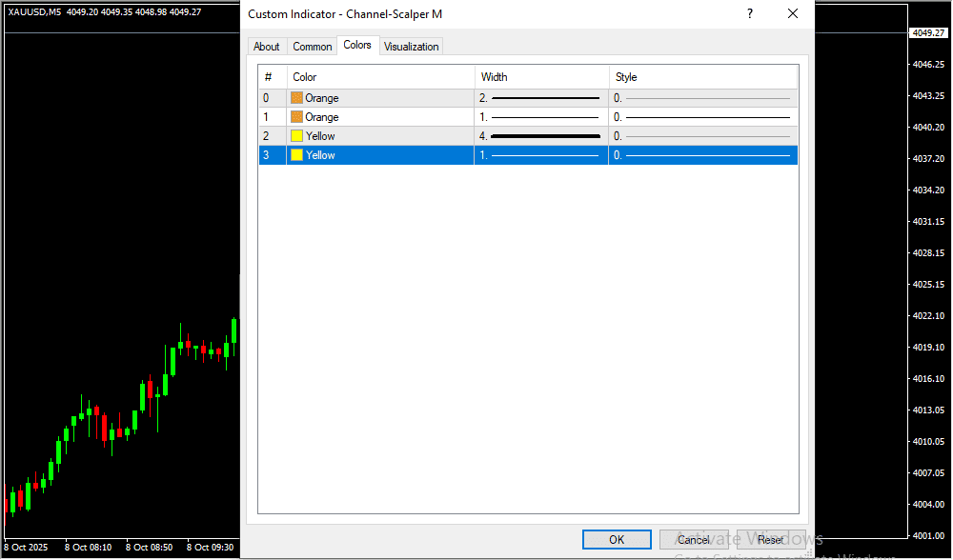Click the help question mark icon
The width and height of the screenshot is (953, 560).
(x=750, y=14)
